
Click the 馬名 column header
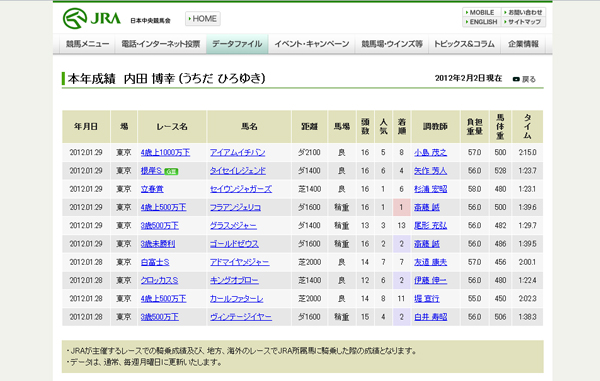pyautogui.click(x=249, y=127)
